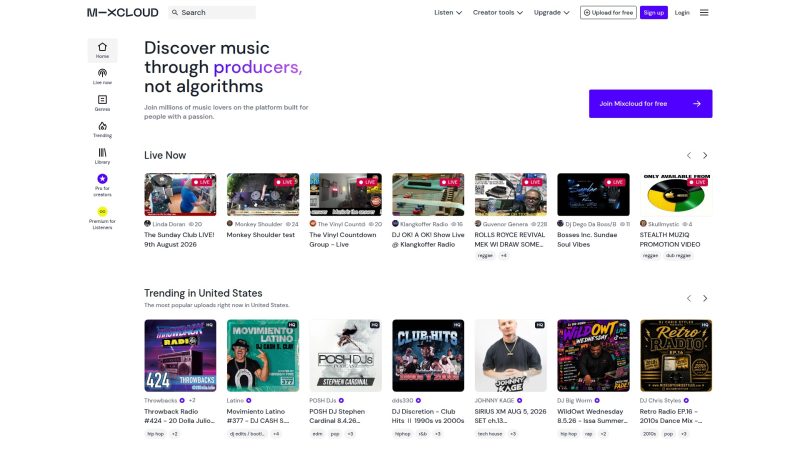Click 'rap' tag under WildOwt Wednesday
This screenshot has width=800, height=450.
coord(588,434)
